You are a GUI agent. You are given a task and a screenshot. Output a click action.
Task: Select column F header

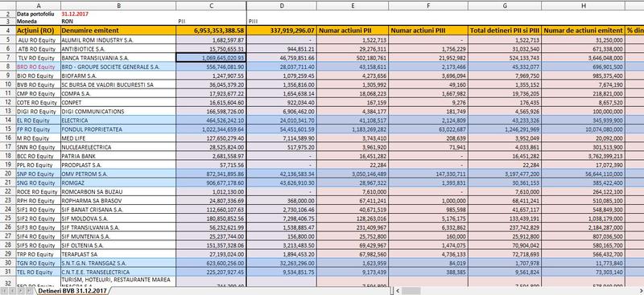tap(428, 6)
